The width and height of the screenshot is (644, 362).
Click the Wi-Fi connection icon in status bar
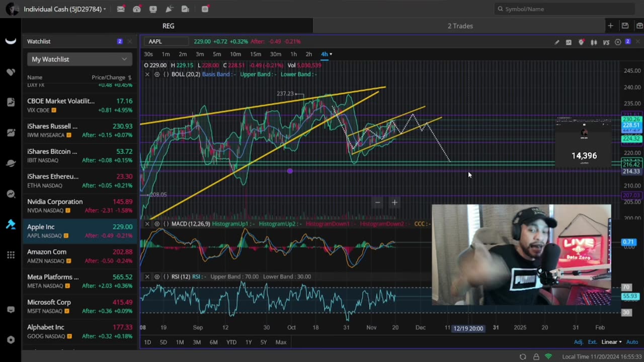tap(548, 356)
